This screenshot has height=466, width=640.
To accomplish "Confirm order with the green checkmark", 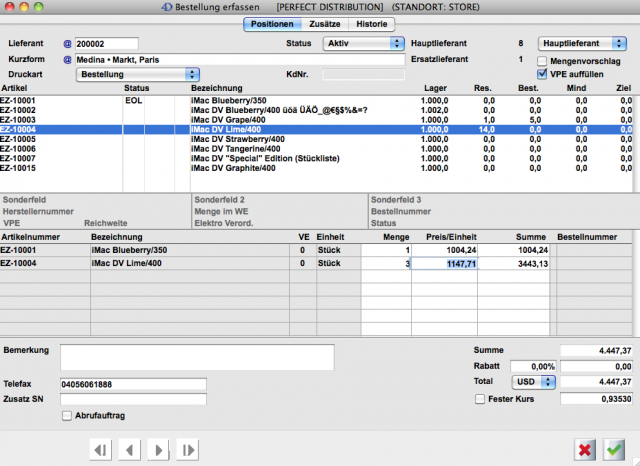I will tap(614, 450).
